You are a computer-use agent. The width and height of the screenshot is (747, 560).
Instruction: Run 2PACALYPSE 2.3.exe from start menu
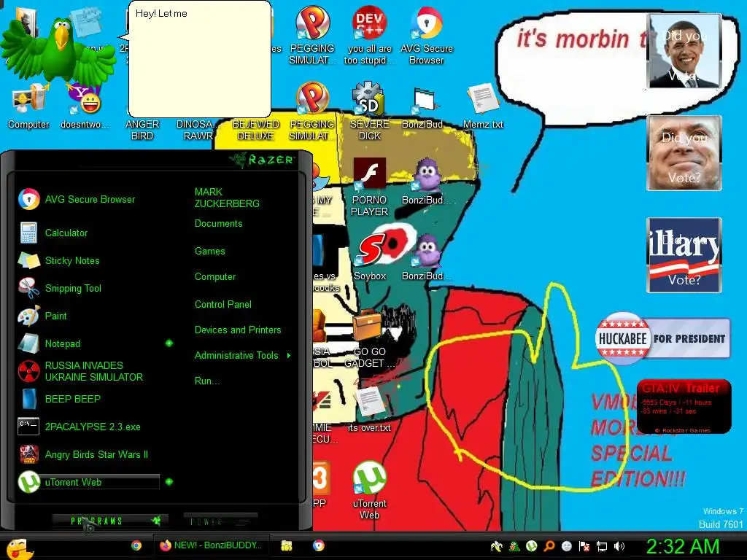tap(80, 427)
